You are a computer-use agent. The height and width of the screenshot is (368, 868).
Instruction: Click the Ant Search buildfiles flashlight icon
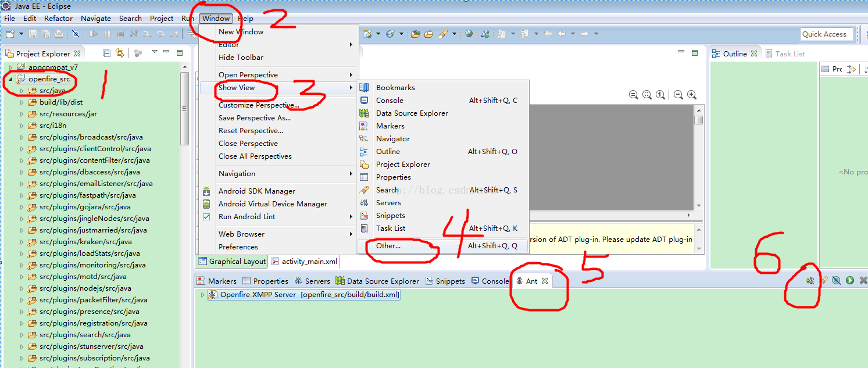click(x=823, y=281)
